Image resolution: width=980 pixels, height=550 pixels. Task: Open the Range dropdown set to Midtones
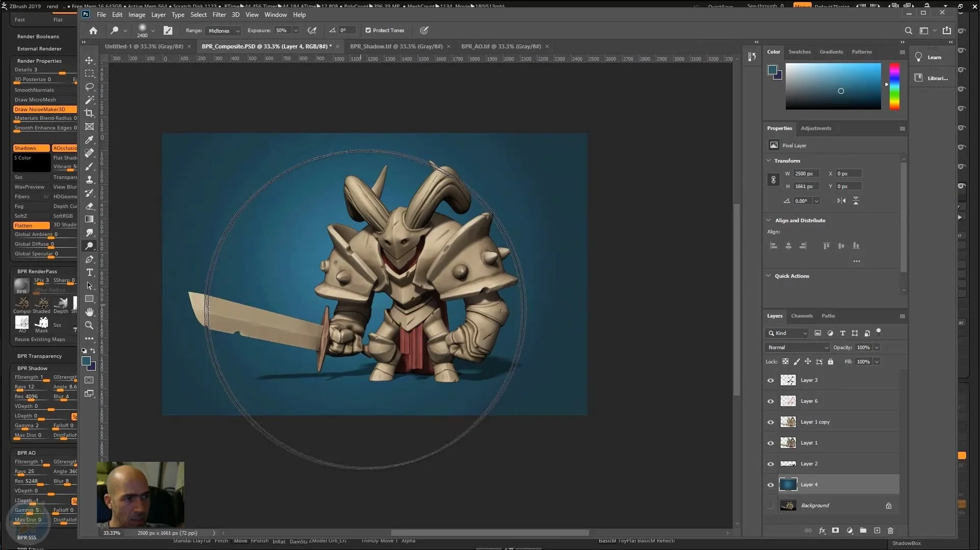click(x=223, y=31)
